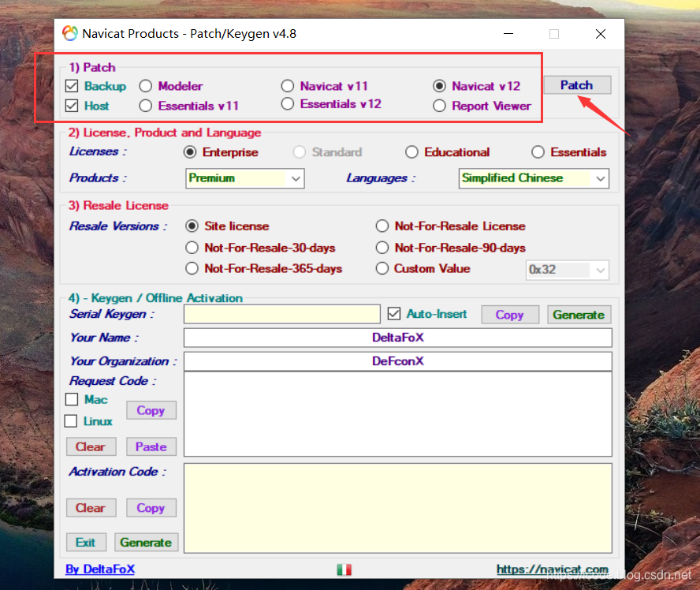Clear the request code

pyautogui.click(x=91, y=446)
